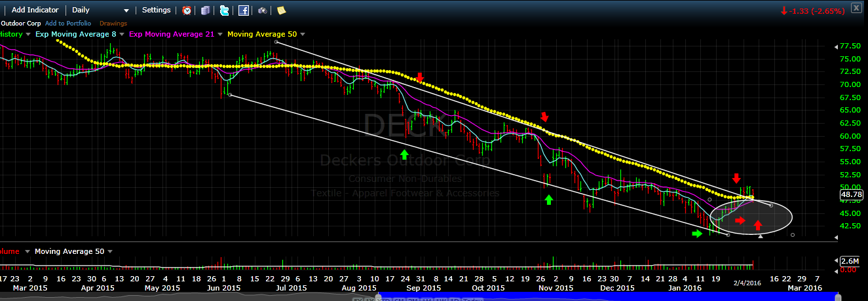Screen dimensions: 868x301
Task: Click the Sep 2015 axis label
Action: tap(424, 288)
